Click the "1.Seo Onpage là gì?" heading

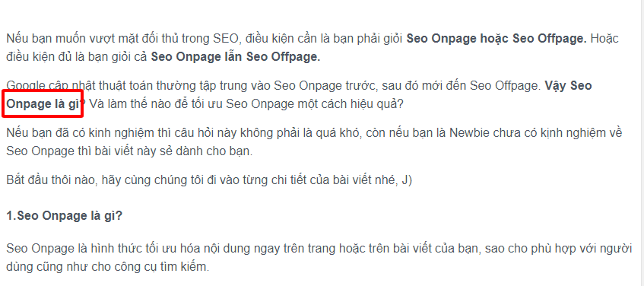pyautogui.click(x=64, y=216)
